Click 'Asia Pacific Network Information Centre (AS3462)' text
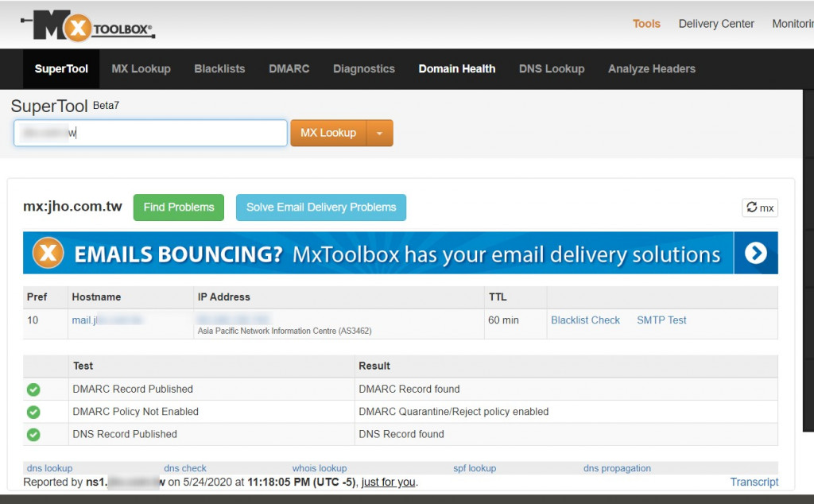Screen dimensions: 814x504 pyautogui.click(x=285, y=331)
